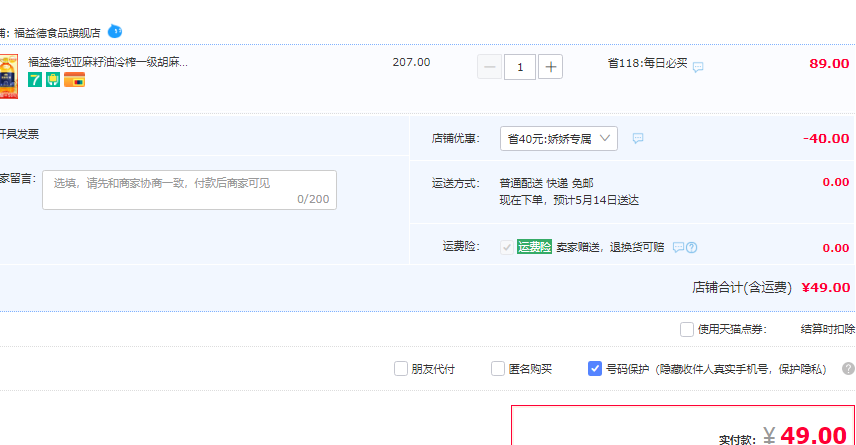Check the 匿名购买 anonymous purchase option
This screenshot has width=856, height=445.
pos(498,369)
